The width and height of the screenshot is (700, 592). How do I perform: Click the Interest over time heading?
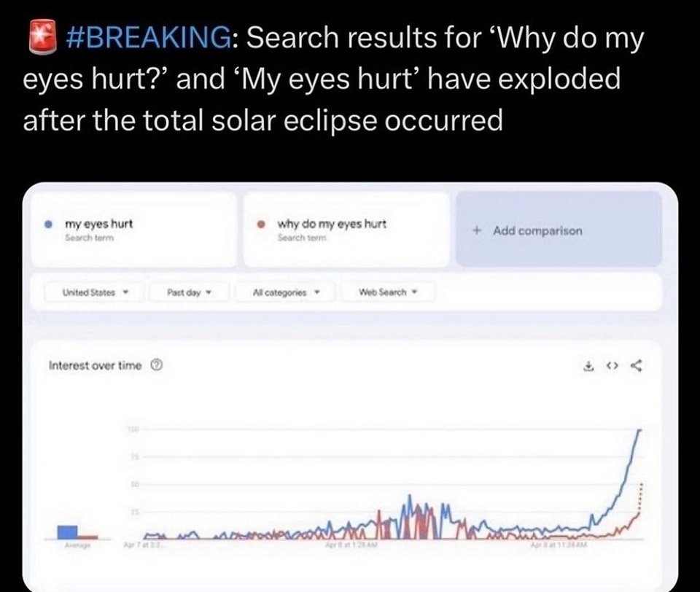pyautogui.click(x=95, y=366)
